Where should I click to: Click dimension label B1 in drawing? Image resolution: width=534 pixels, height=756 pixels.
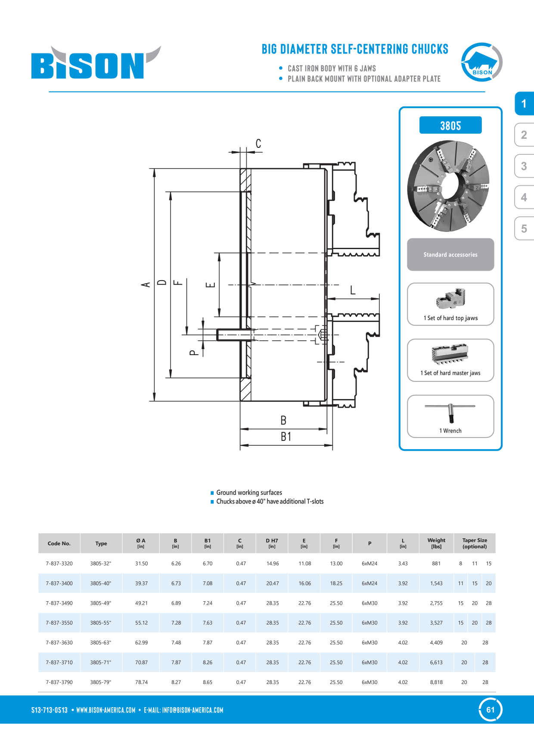pos(286,437)
